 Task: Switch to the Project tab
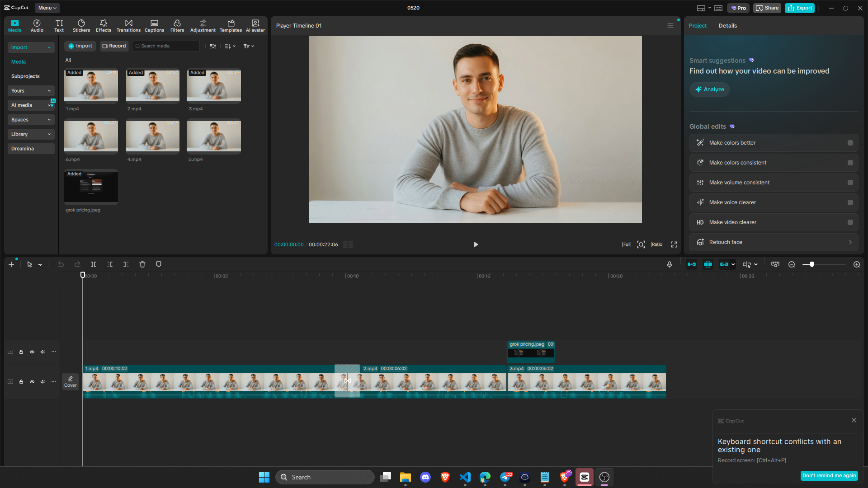(698, 26)
